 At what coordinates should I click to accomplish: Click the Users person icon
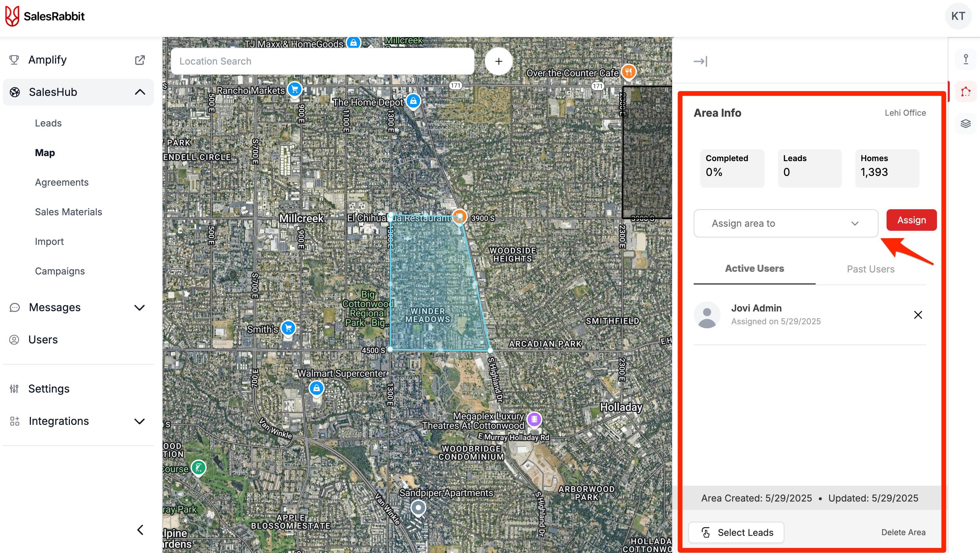coord(14,339)
